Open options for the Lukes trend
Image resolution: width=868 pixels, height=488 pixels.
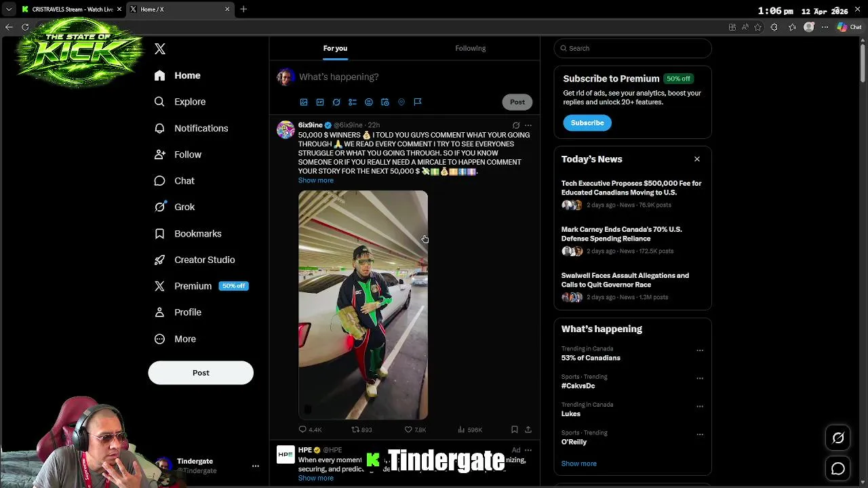click(x=700, y=407)
